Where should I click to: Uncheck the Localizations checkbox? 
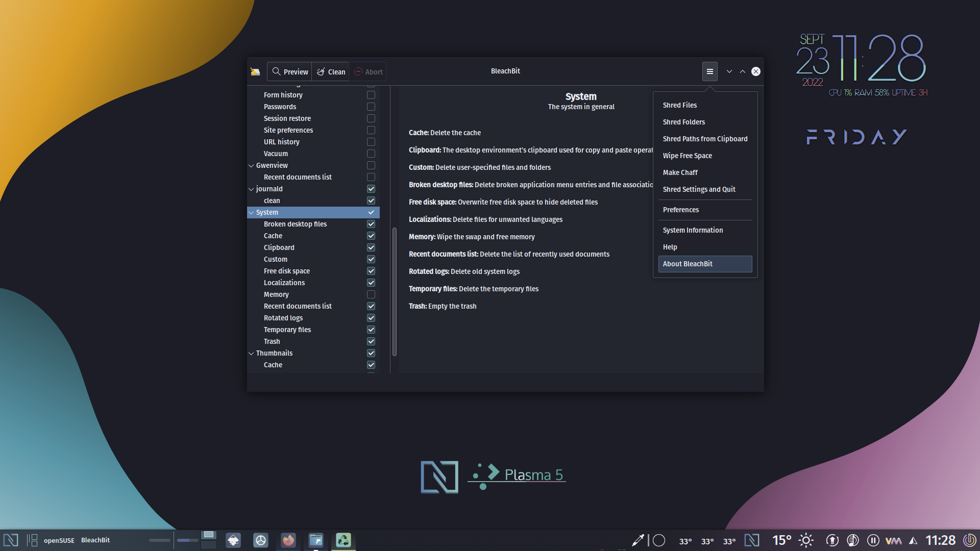click(371, 283)
